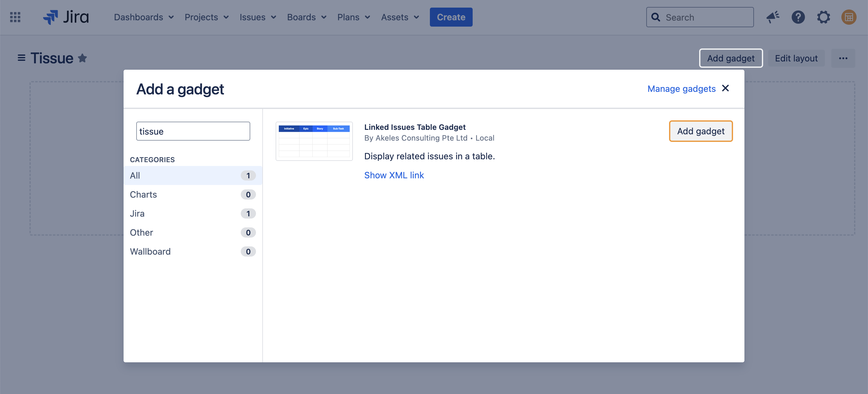Image resolution: width=868 pixels, height=394 pixels.
Task: Open the help question mark icon
Action: tap(798, 17)
